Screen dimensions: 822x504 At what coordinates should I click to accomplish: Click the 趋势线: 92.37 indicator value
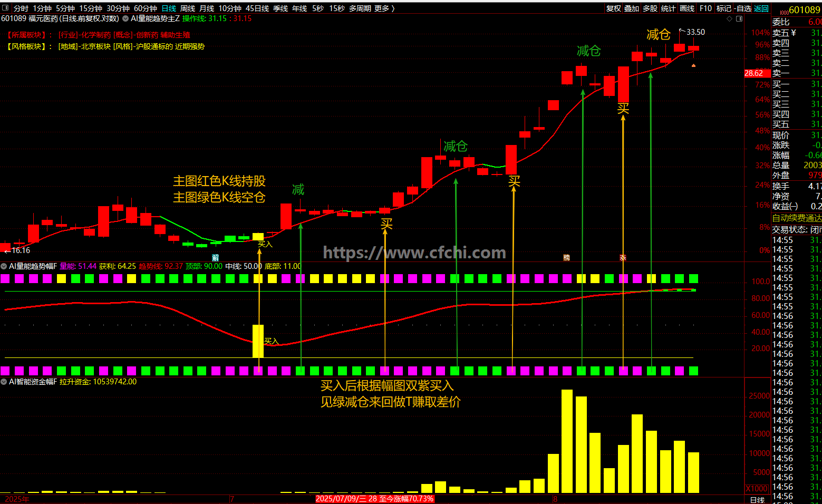click(161, 266)
